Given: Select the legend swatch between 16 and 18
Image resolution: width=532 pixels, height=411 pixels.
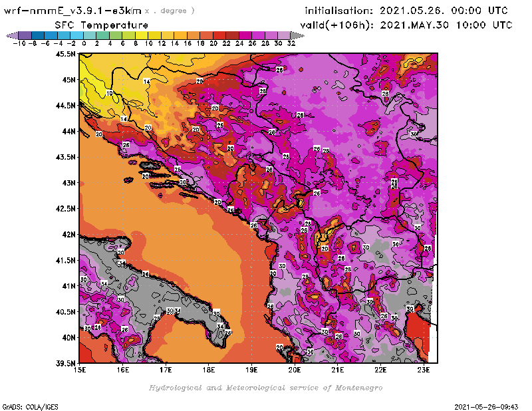Looking at the screenshot, I should click(193, 35).
